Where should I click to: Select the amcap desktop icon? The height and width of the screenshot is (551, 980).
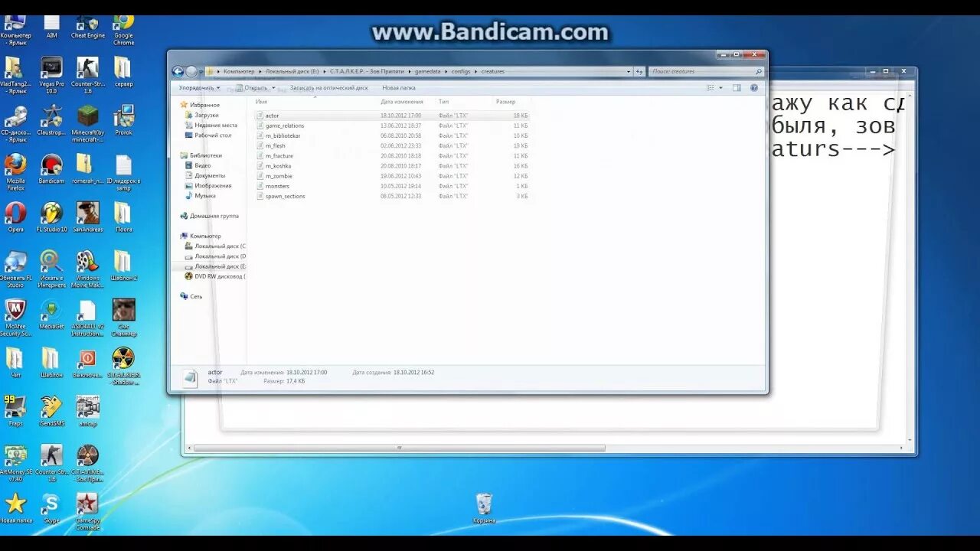tap(87, 411)
